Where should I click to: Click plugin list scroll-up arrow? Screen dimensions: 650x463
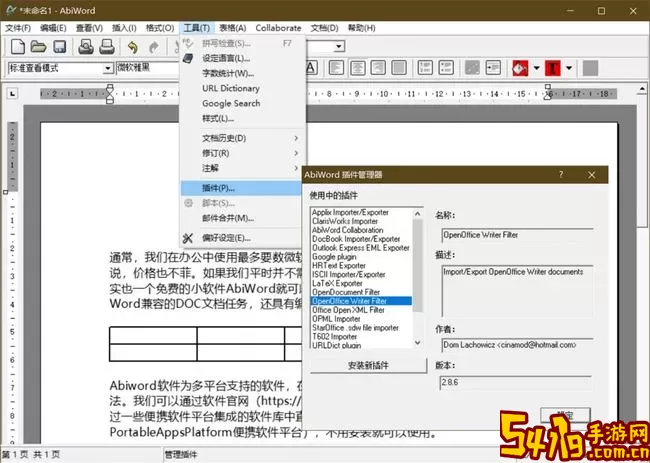click(x=417, y=214)
